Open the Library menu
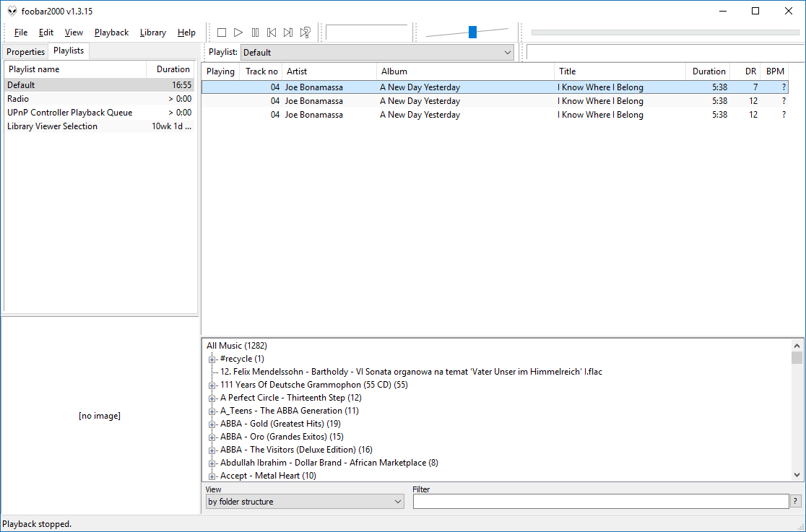Image resolution: width=806 pixels, height=532 pixels. tap(152, 32)
